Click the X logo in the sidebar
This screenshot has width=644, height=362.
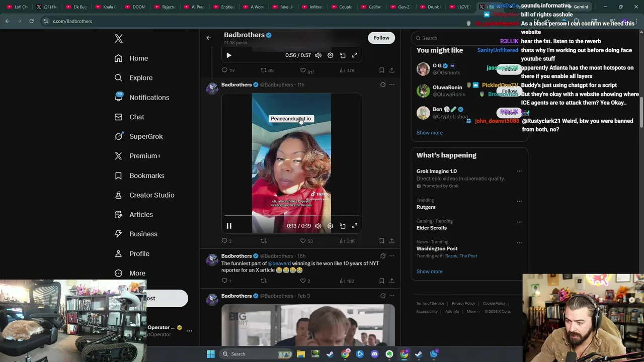[x=119, y=39]
